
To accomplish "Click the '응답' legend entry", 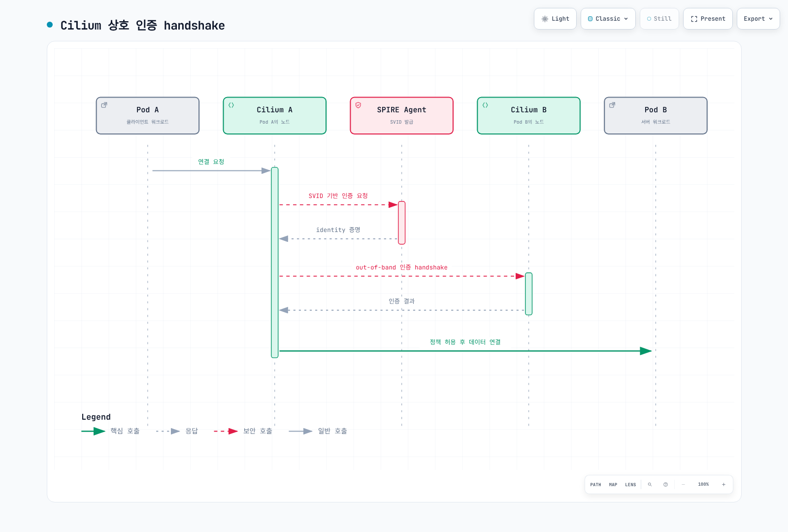I will (x=177, y=431).
